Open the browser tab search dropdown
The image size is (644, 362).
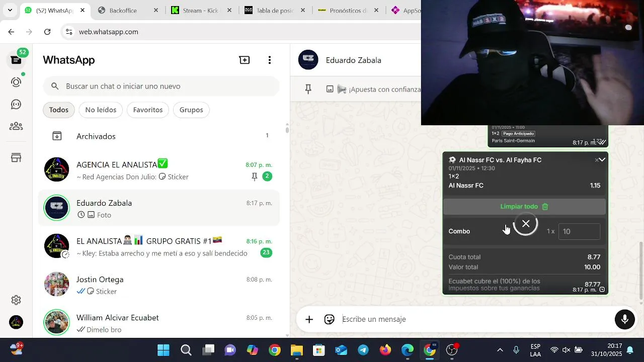coord(10,10)
